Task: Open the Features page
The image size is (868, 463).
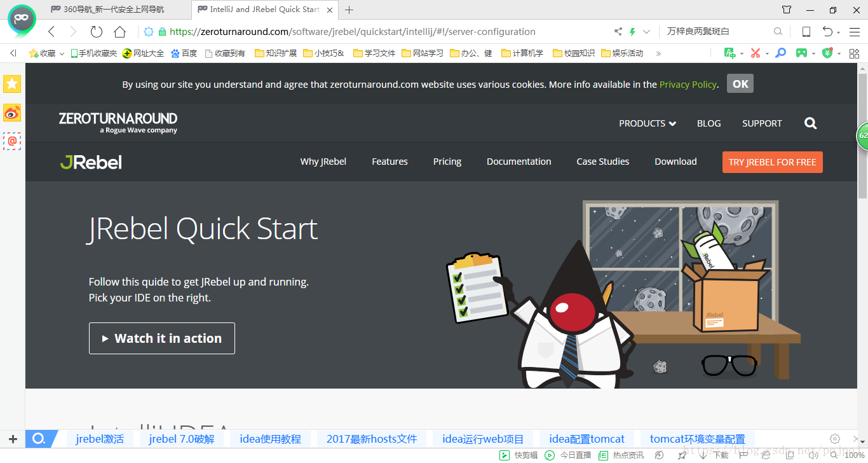Action: coord(390,162)
